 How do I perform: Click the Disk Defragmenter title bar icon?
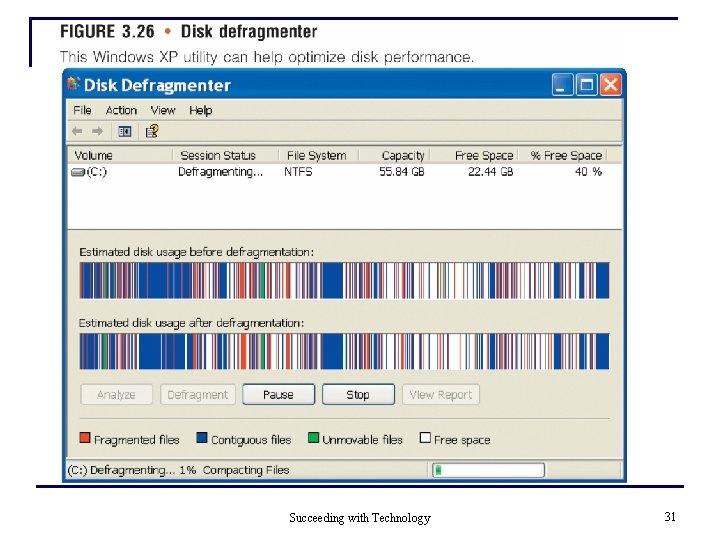[x=73, y=84]
